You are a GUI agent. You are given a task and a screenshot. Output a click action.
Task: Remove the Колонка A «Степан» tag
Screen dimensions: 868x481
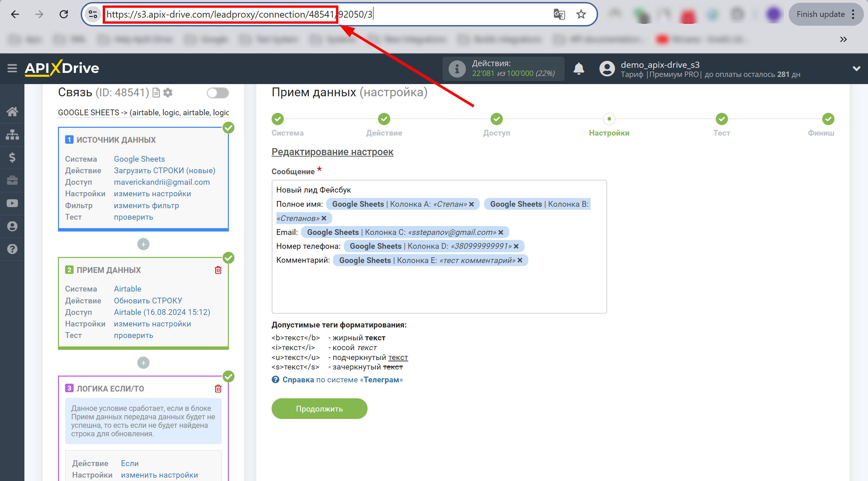[471, 204]
